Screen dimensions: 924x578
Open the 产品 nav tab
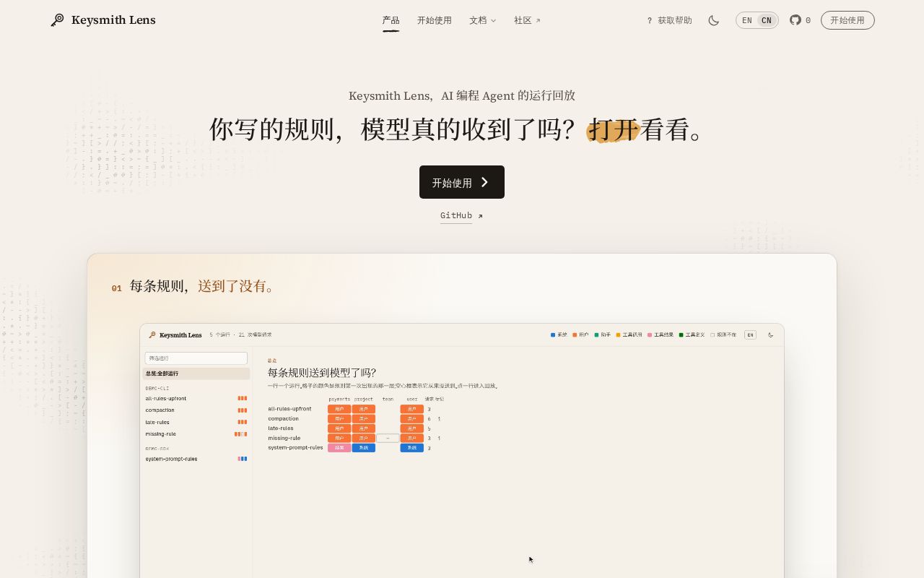point(391,20)
